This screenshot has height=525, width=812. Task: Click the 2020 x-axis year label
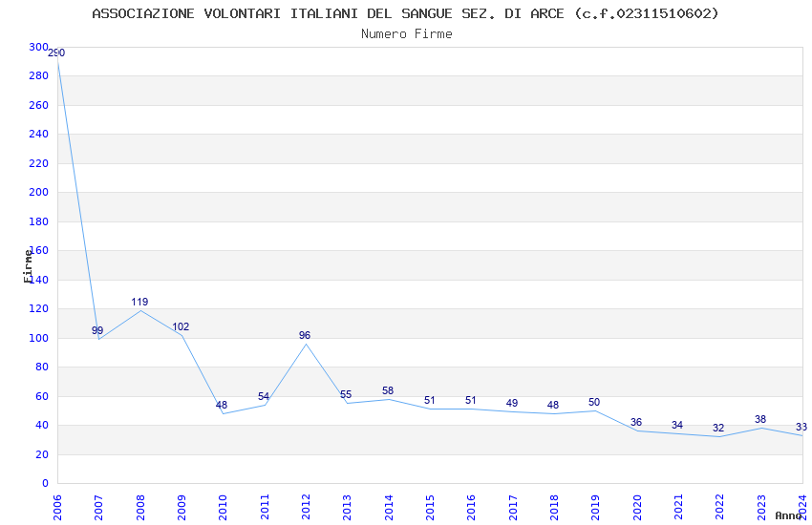pos(637,505)
